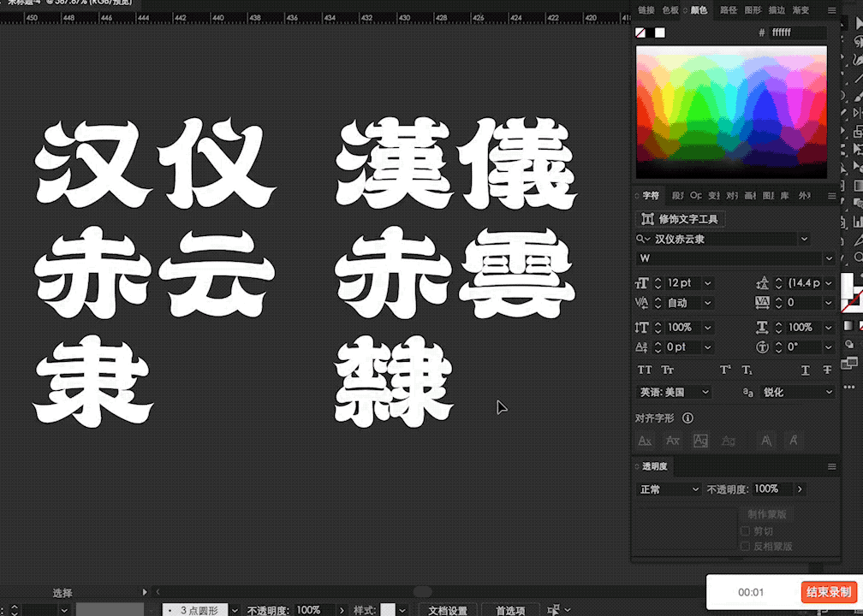This screenshot has width=863, height=616.
Task: Open the font style W dropdown
Action: [829, 258]
